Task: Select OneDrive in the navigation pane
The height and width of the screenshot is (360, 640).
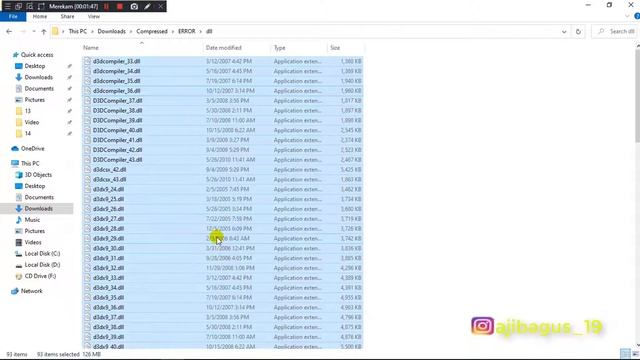Action: pyautogui.click(x=32, y=149)
